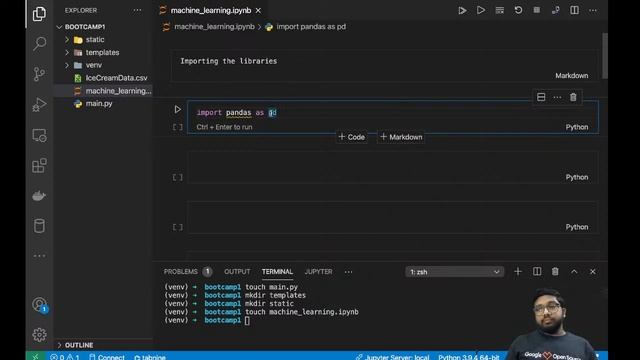The image size is (640, 360).
Task: Open the Remote Explorer view
Action: pos(39,135)
